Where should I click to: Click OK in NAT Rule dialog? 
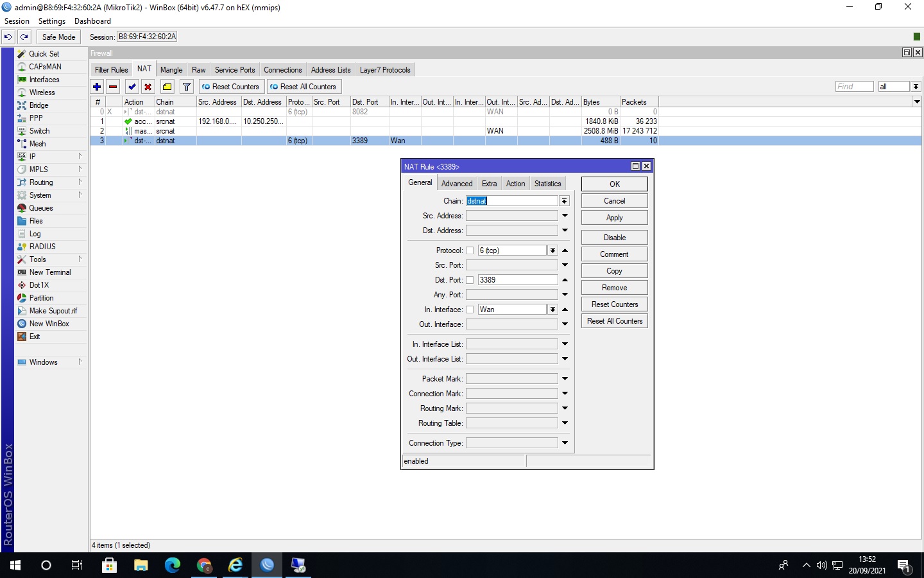click(x=614, y=184)
